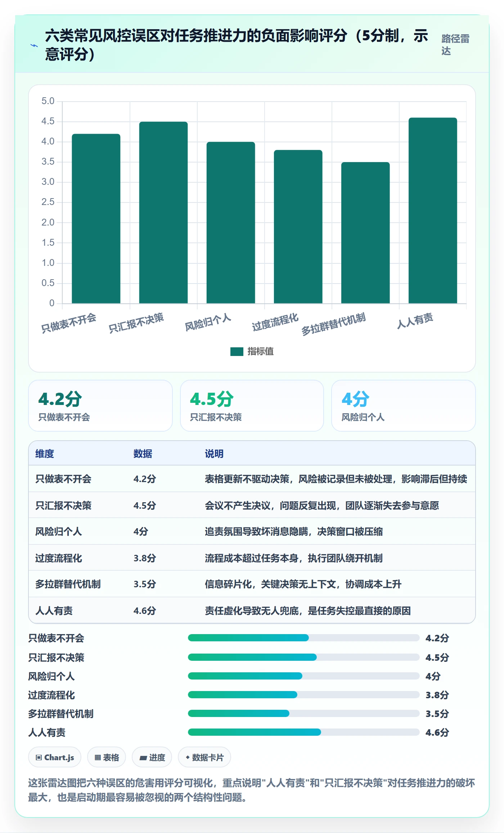Click the 多拉群替代机制 progress bar
Image resolution: width=504 pixels, height=833 pixels.
tap(303, 713)
